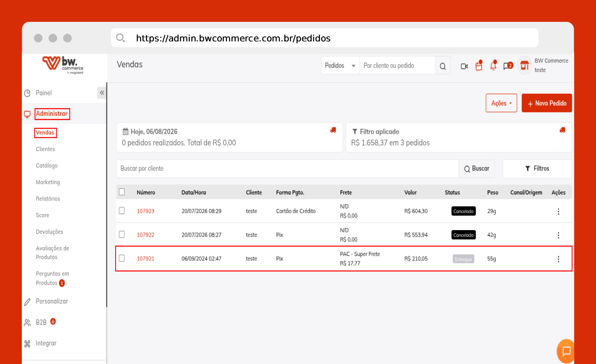Click the Personalizar pencil icon
The width and height of the screenshot is (596, 364).
[27, 302]
